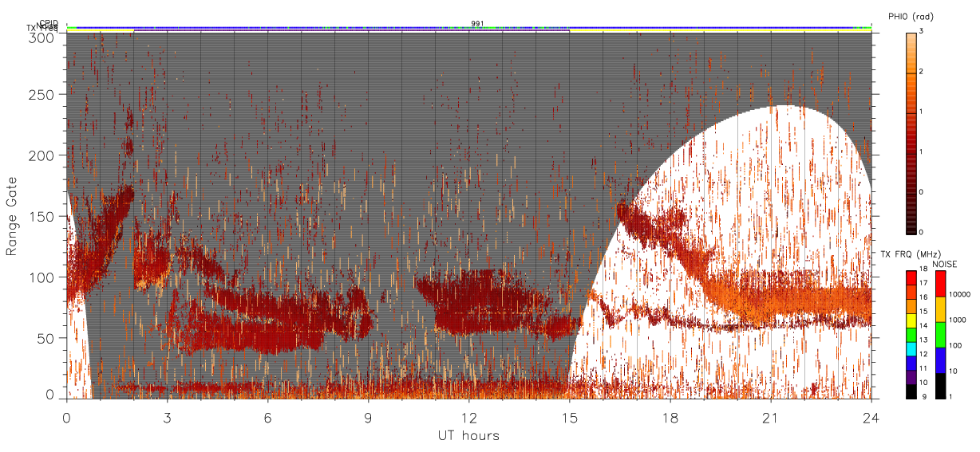Click "10000" label in NOISE legend
This screenshot has height=452, width=980.
click(959, 294)
